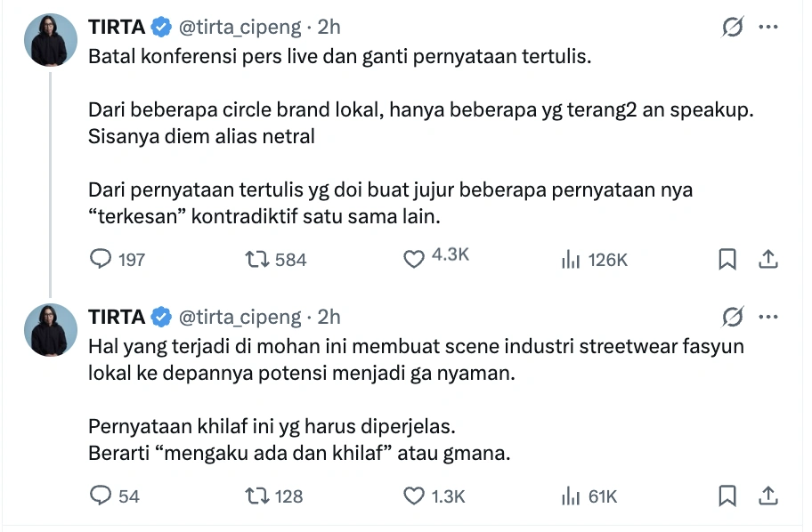The width and height of the screenshot is (812, 532).
Task: Reply to the first tweet
Action: click(99, 259)
